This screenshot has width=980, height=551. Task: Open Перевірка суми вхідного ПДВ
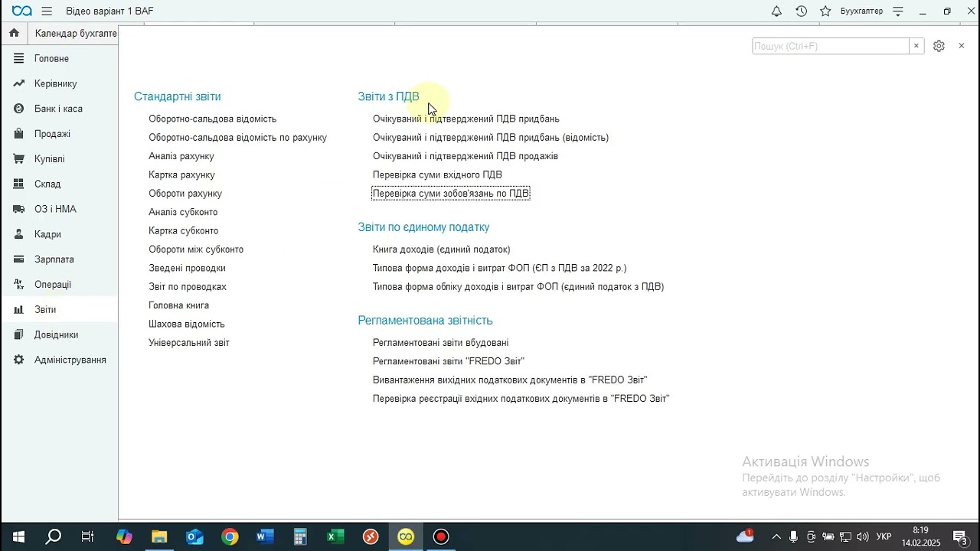click(x=437, y=174)
